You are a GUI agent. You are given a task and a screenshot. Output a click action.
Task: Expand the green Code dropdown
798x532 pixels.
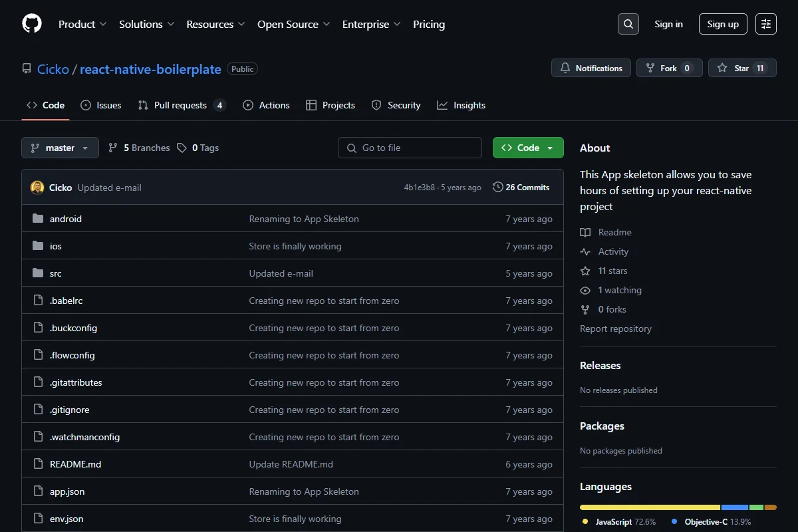click(x=528, y=148)
